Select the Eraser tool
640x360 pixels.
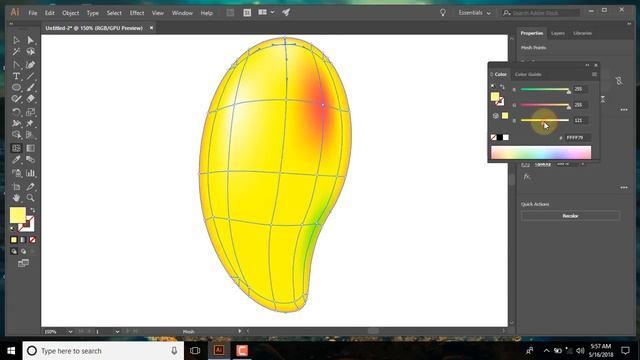click(x=31, y=99)
